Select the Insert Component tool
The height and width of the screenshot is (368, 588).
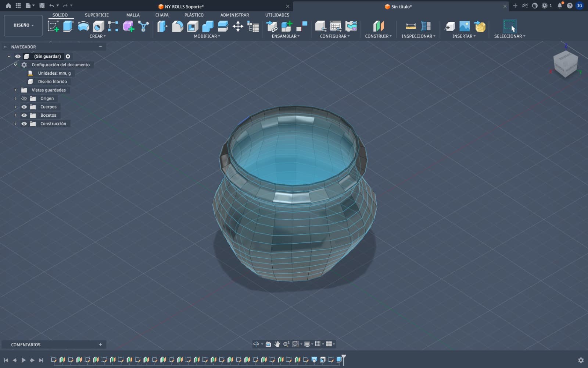(272, 26)
